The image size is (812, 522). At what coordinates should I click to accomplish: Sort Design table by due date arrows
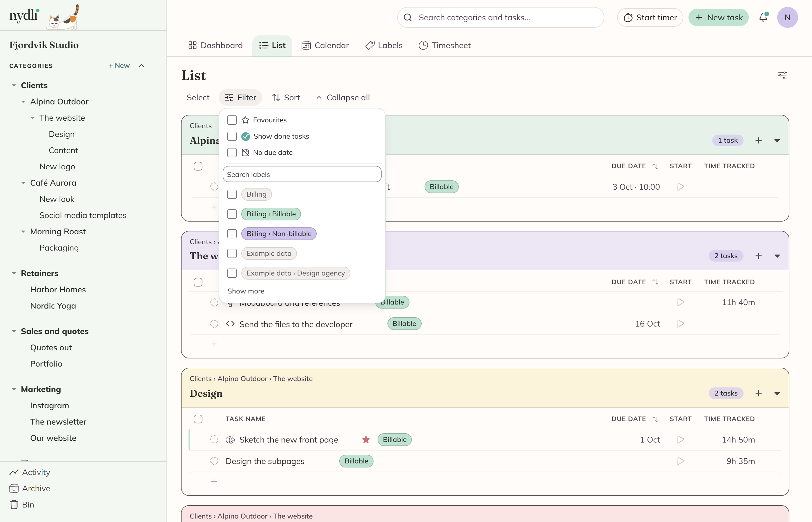pyautogui.click(x=655, y=419)
